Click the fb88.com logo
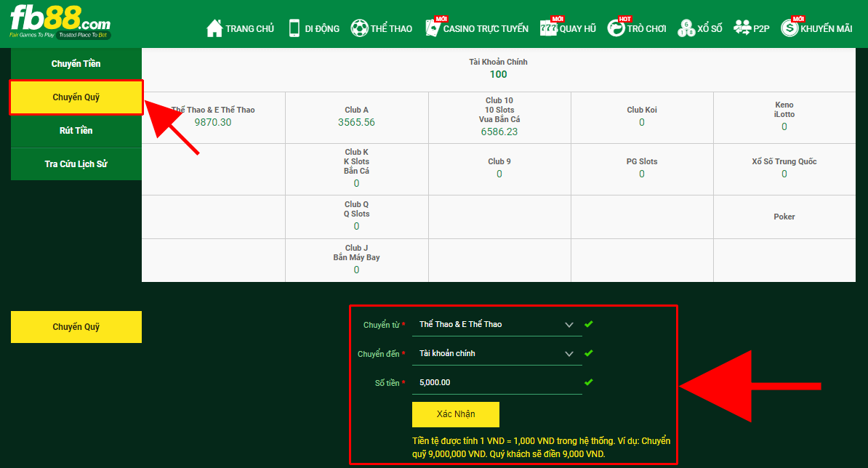This screenshot has height=468, width=868. [x=60, y=20]
